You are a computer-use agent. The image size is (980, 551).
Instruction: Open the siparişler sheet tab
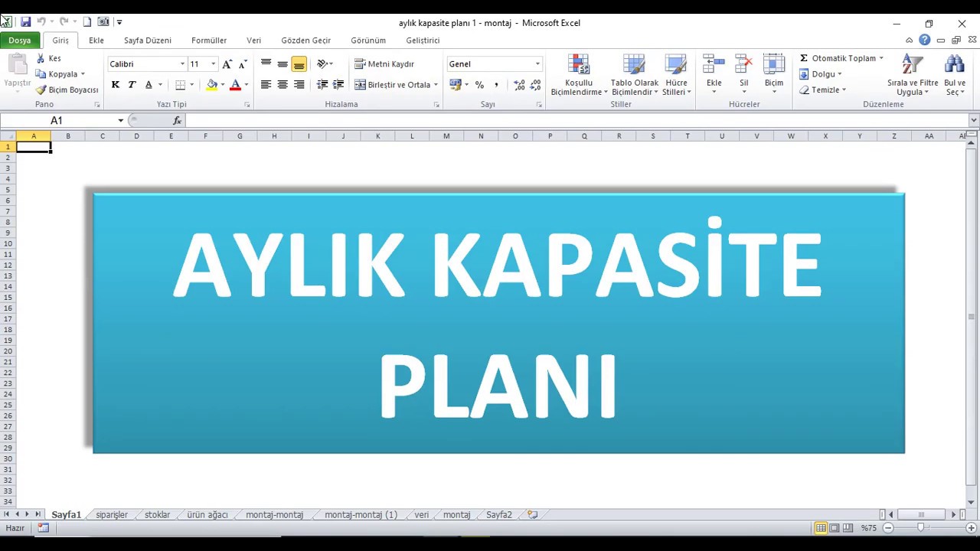pyautogui.click(x=112, y=515)
